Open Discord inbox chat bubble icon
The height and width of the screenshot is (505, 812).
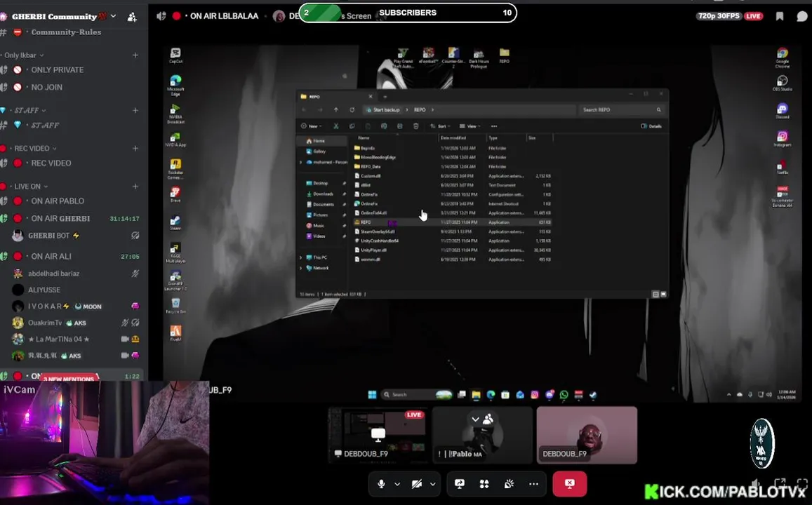801,16
